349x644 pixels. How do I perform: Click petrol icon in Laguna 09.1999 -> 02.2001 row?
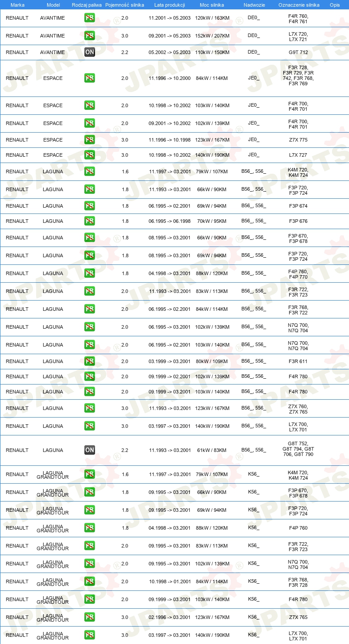(90, 376)
